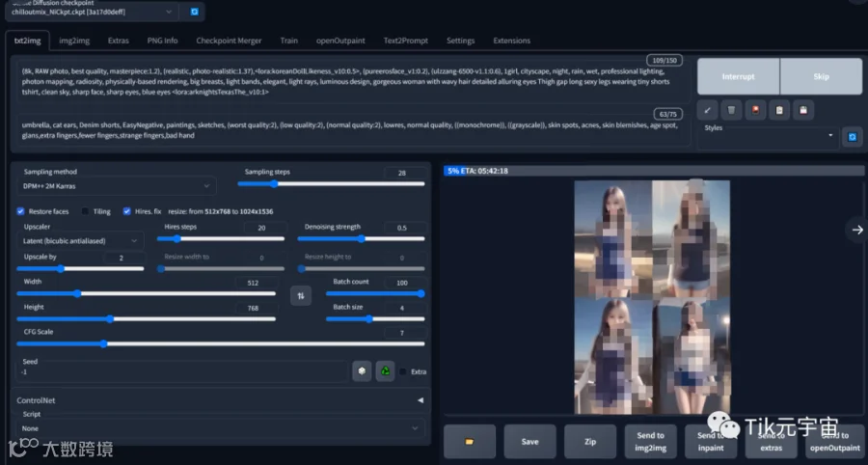Save style with the floppy disk icon

point(802,110)
